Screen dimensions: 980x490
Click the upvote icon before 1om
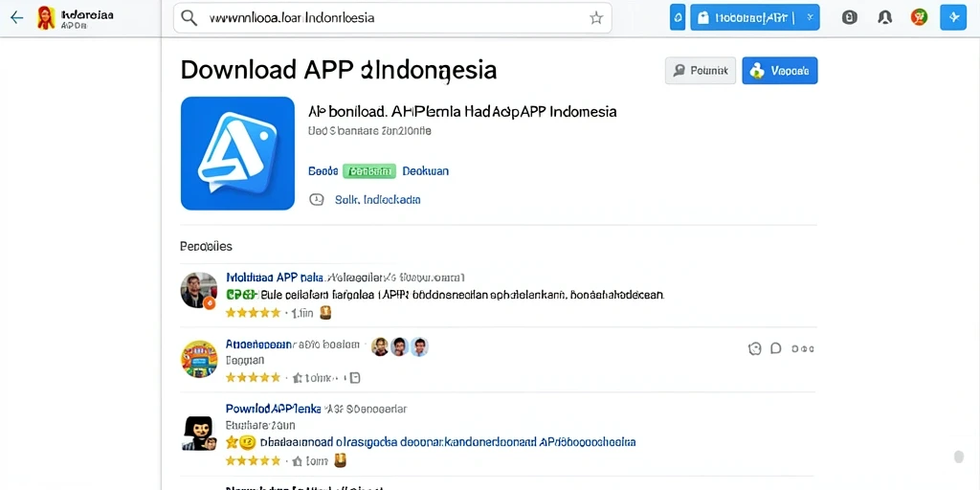click(298, 461)
